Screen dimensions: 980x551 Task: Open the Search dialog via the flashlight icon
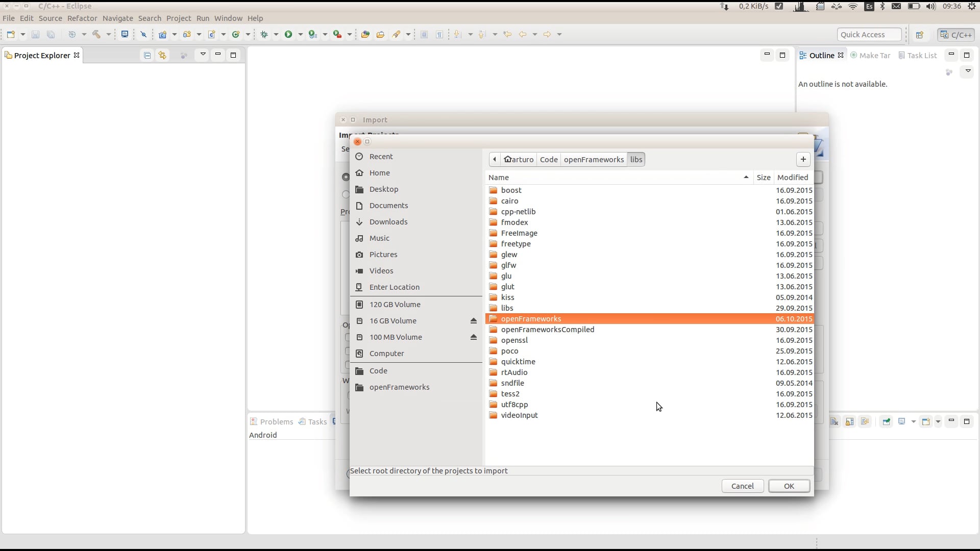[397, 34]
